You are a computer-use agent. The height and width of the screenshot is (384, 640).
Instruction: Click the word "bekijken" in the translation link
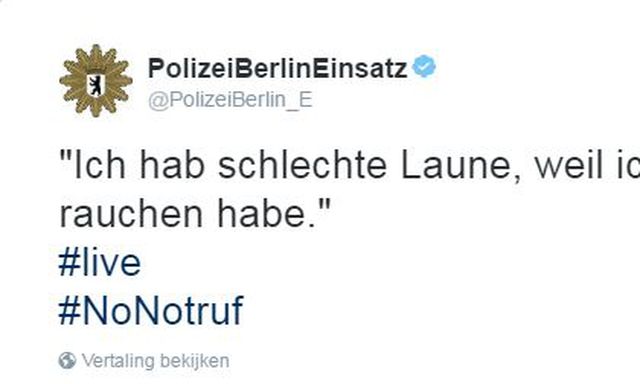[194, 361]
